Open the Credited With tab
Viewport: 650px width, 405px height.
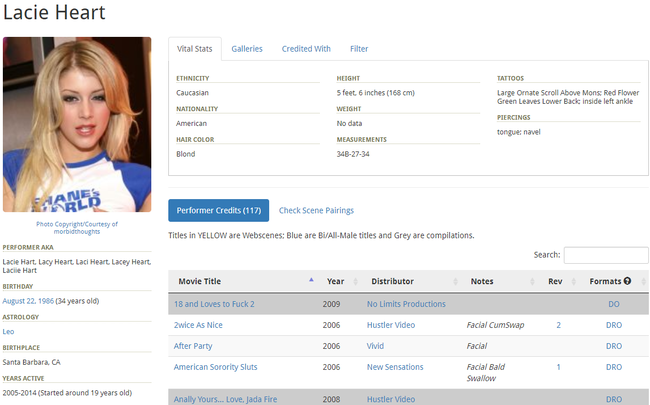[x=306, y=49]
